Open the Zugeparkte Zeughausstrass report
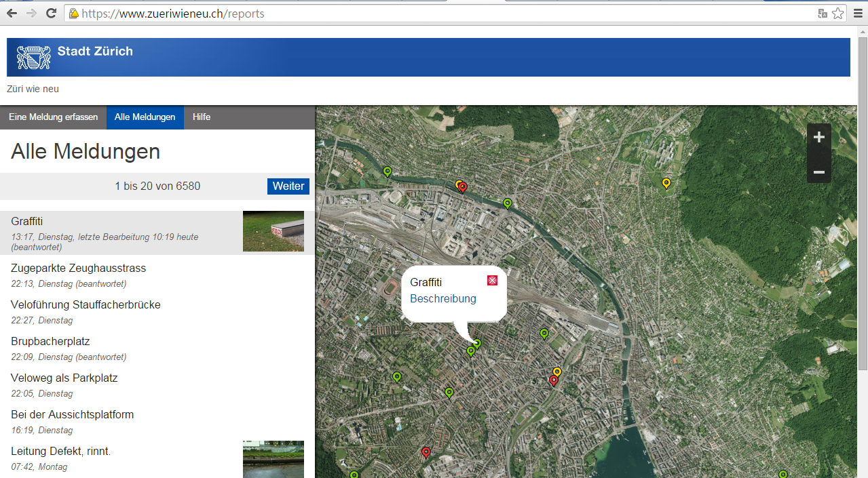The width and height of the screenshot is (868, 478). click(78, 268)
